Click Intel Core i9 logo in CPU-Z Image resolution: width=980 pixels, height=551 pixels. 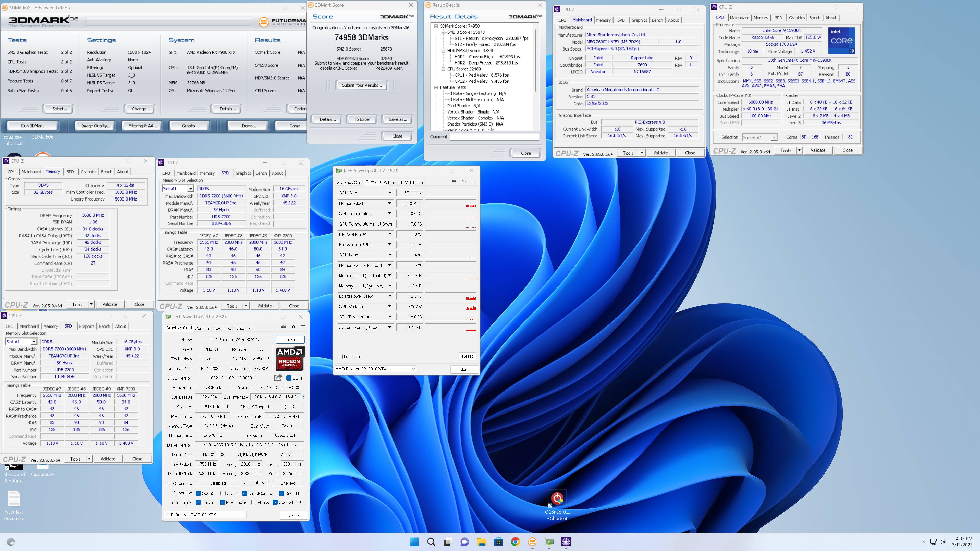tap(841, 40)
